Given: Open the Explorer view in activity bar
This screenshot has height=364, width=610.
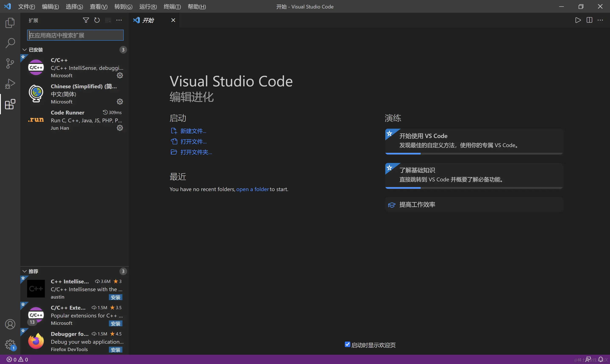Looking at the screenshot, I should [x=10, y=23].
